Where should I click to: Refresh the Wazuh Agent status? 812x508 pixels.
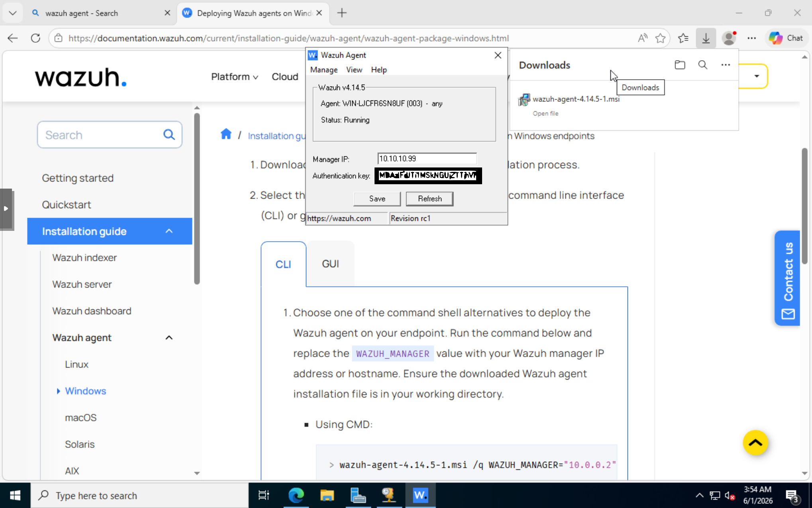430,199
